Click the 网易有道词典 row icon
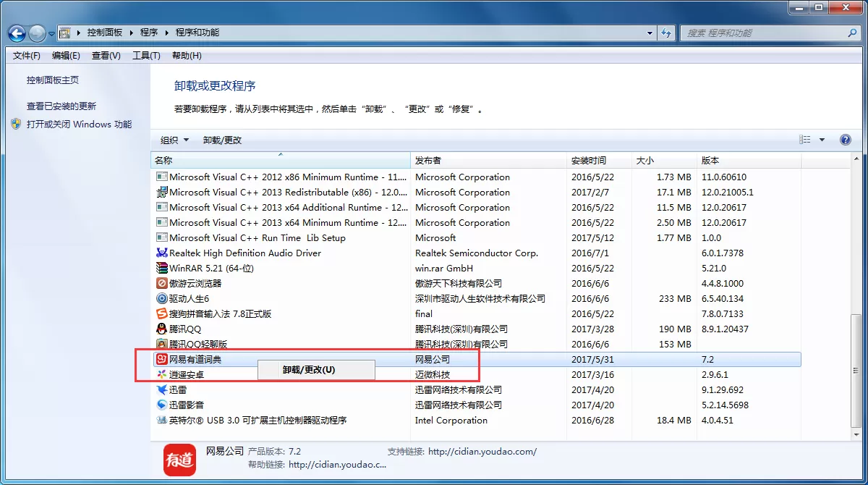 (x=162, y=360)
